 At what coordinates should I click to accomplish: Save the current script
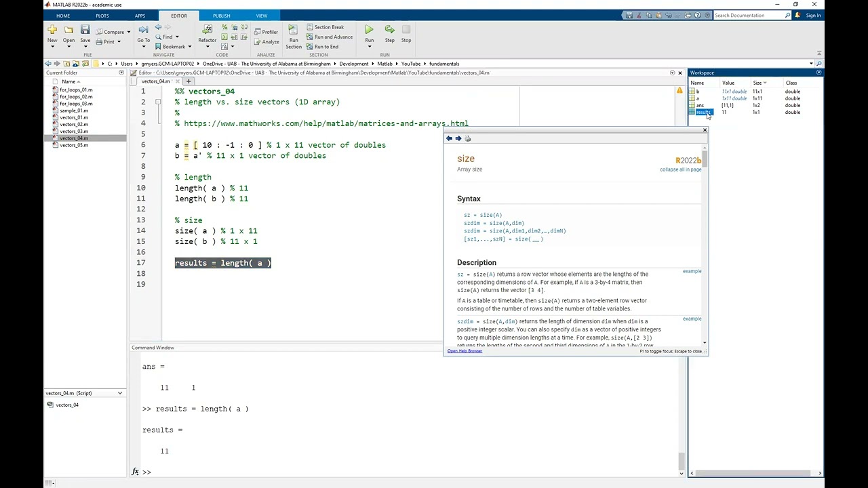tap(85, 30)
